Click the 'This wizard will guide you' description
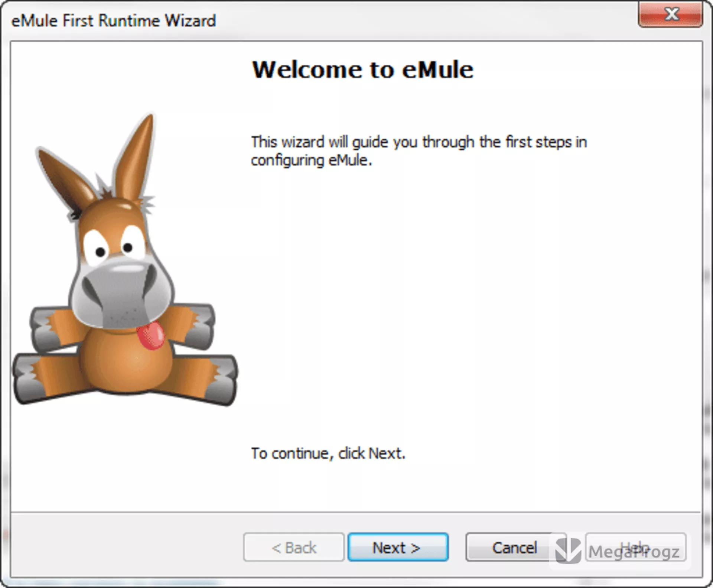Image resolution: width=713 pixels, height=588 pixels. click(419, 151)
